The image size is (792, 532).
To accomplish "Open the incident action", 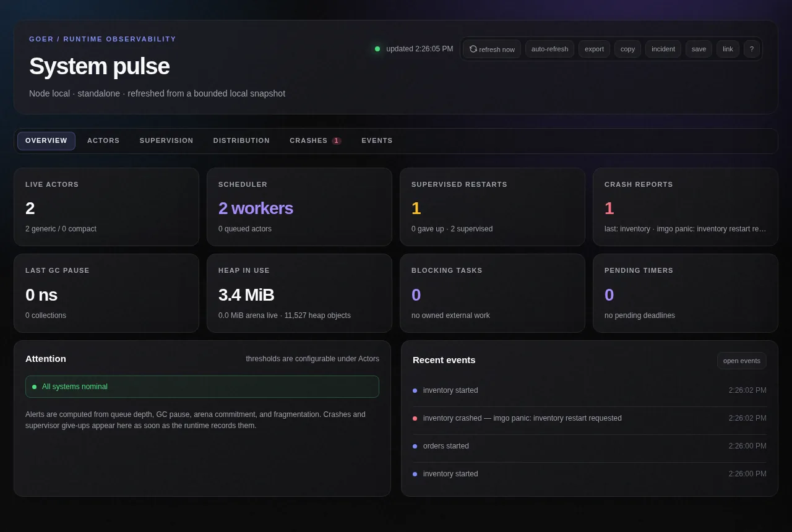I will 663,49.
